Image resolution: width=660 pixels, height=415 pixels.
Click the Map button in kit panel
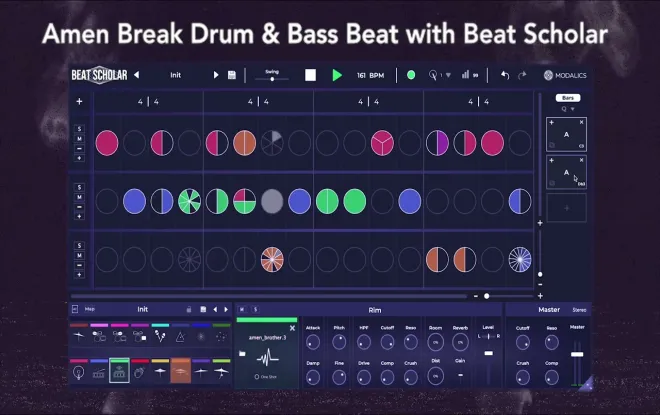[x=90, y=309]
